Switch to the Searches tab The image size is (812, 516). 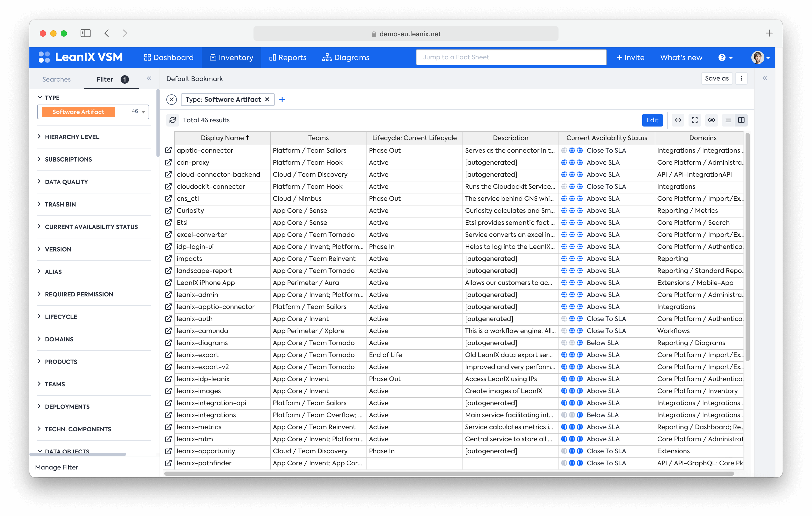pos(56,79)
